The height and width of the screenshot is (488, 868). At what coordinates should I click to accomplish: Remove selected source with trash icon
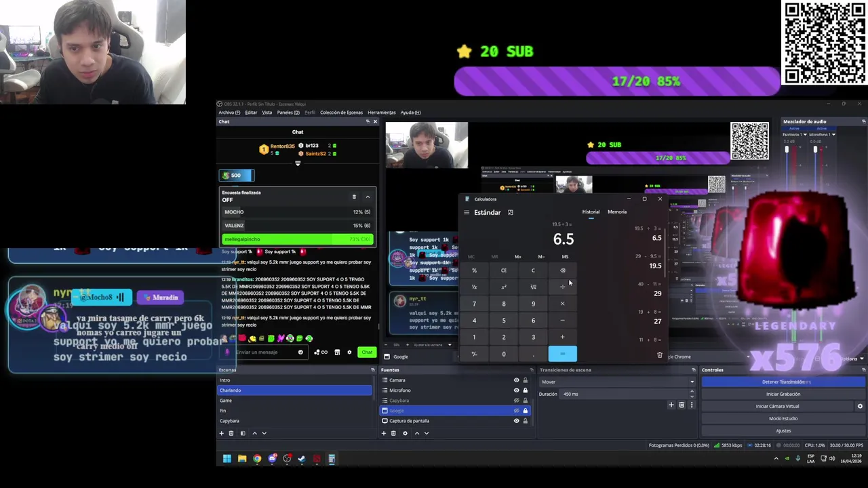click(393, 433)
